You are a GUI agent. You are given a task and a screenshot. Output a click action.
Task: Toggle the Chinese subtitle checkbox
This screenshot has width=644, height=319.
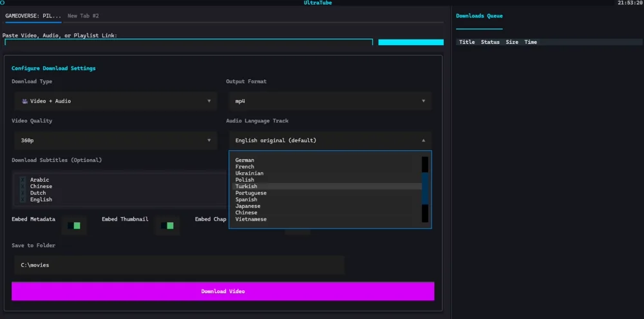(23, 187)
